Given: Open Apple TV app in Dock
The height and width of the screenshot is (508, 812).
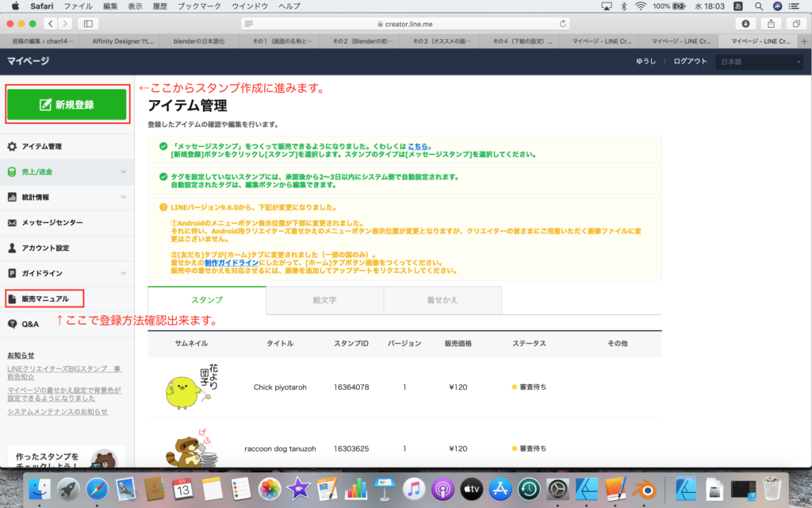Looking at the screenshot, I should click(471, 489).
